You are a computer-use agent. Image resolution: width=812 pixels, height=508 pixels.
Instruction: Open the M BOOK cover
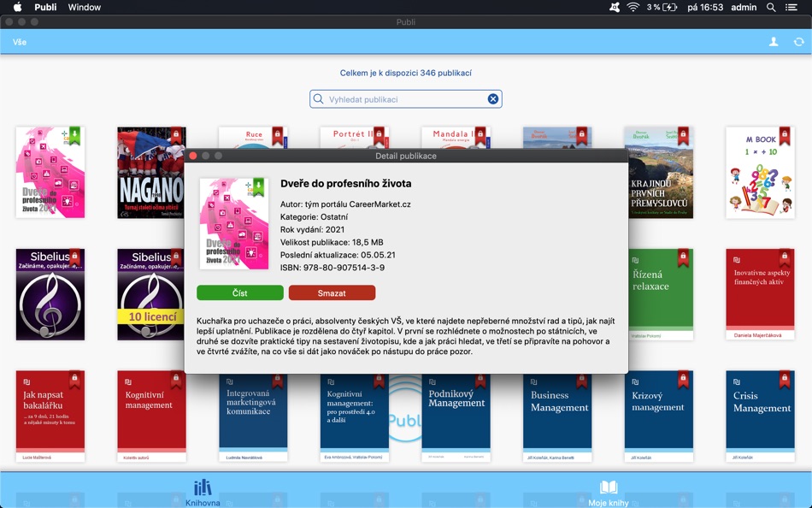[760, 173]
